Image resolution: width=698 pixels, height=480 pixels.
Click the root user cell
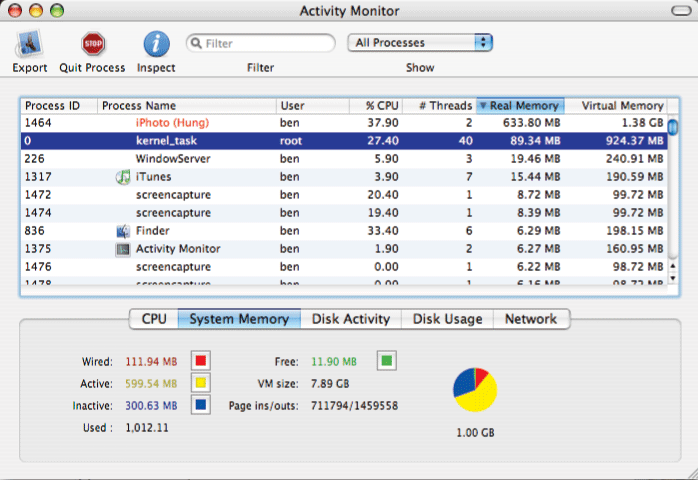[x=291, y=141]
